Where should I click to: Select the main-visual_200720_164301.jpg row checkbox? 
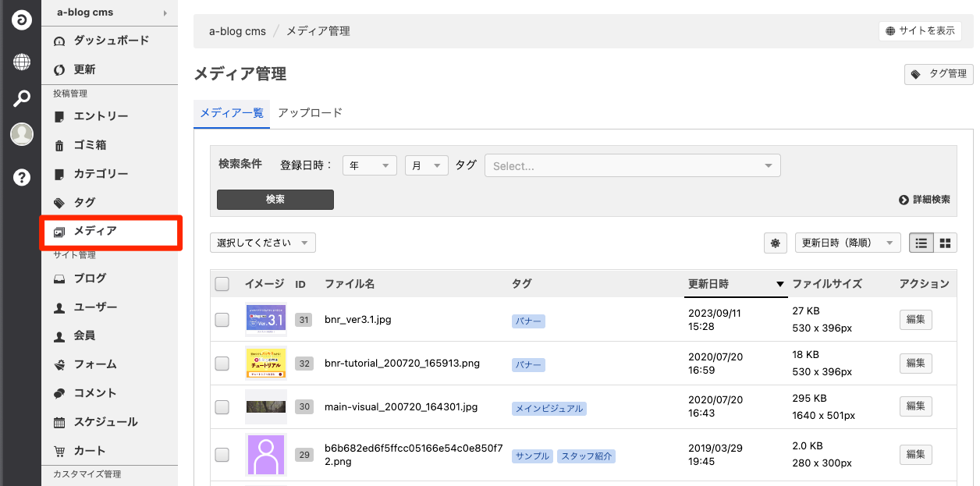click(222, 407)
